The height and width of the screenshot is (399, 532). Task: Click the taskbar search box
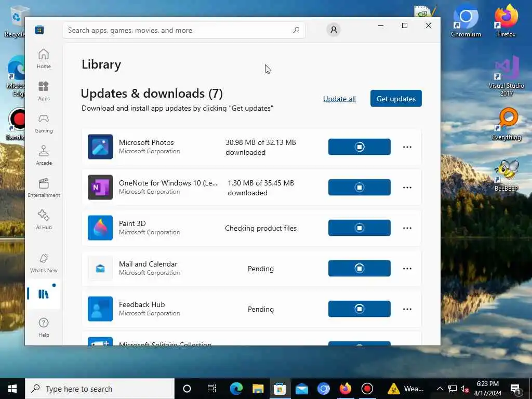click(100, 389)
